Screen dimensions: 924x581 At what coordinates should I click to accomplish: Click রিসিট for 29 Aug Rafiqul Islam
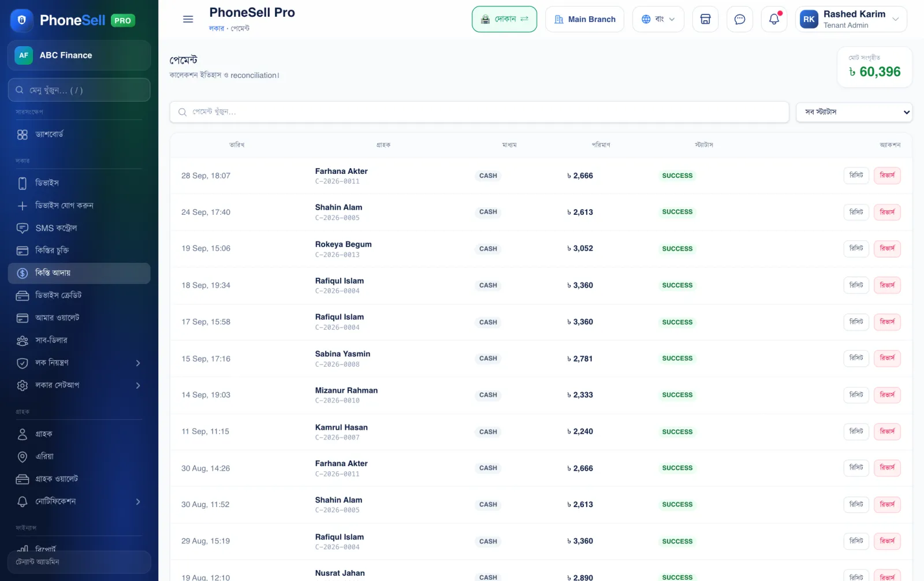(856, 541)
